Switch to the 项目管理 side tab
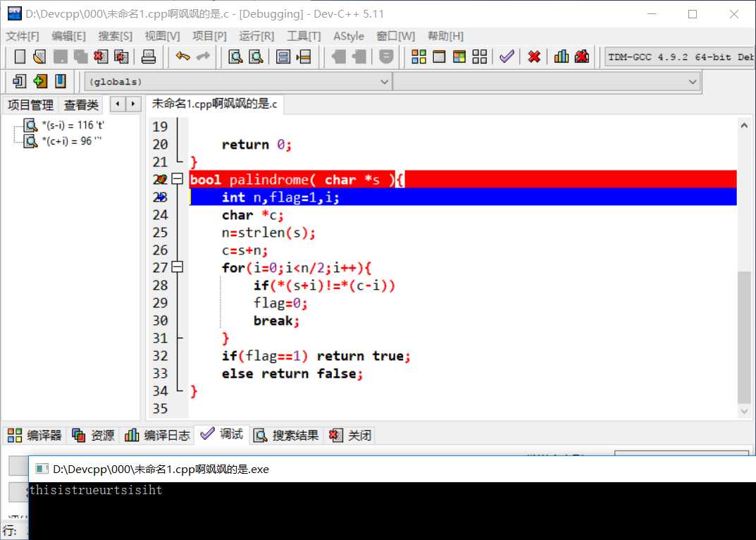The width and height of the screenshot is (756, 540). [x=30, y=105]
